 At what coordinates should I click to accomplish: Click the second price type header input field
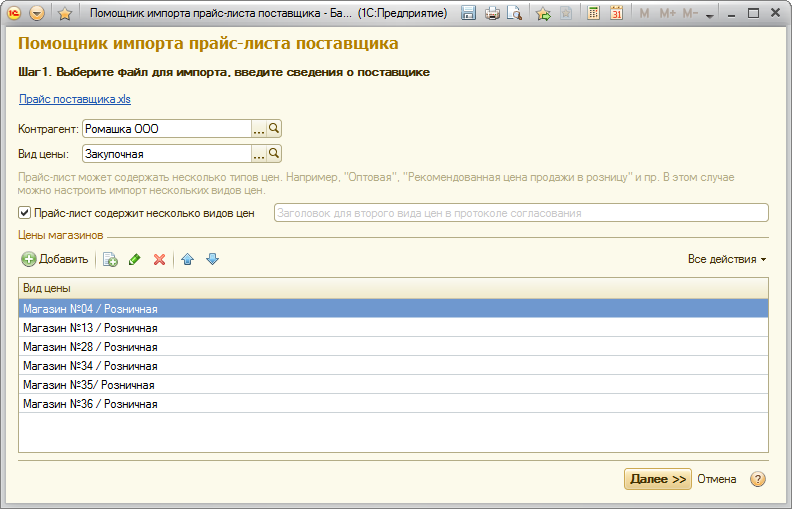click(x=521, y=213)
